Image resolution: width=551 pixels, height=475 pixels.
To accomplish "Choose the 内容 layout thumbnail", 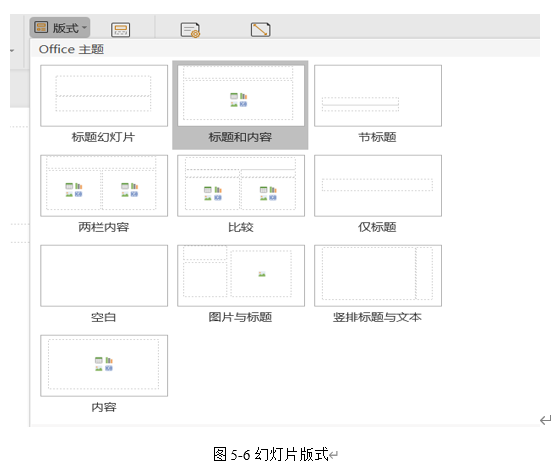I will point(104,366).
